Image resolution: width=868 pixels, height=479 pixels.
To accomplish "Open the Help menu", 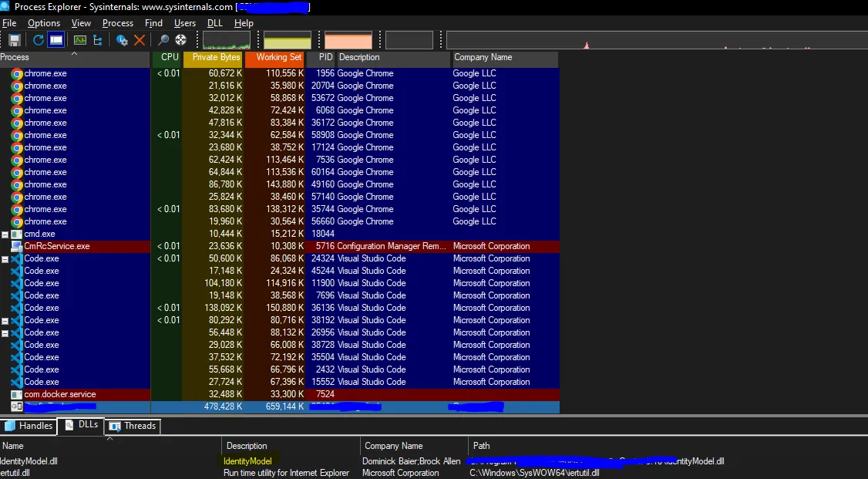I will click(244, 23).
